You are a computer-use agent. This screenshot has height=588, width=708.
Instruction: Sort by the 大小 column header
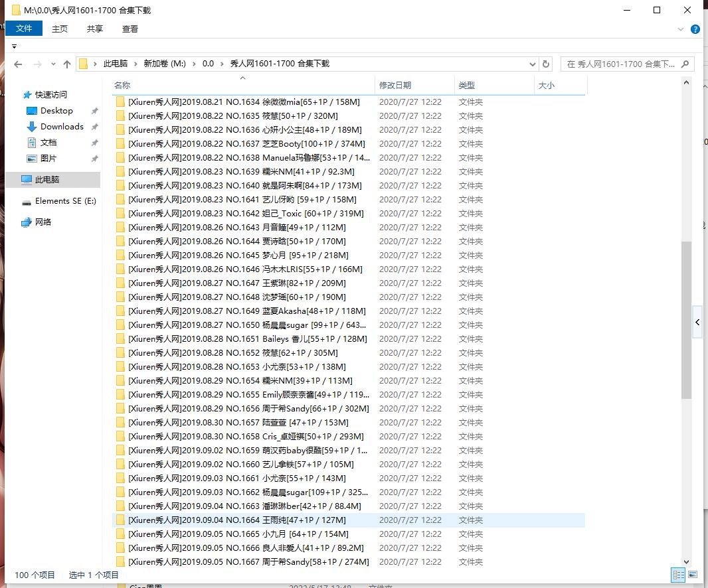[x=547, y=86]
